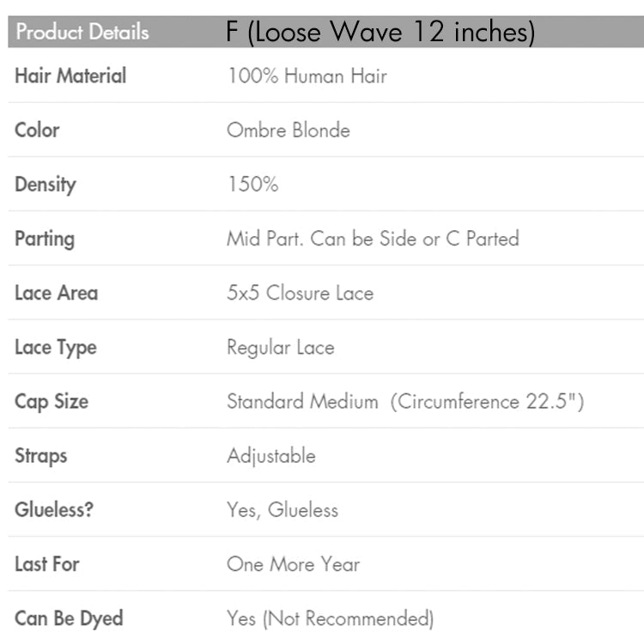Click the Yes, Glueless value

pyautogui.click(x=283, y=510)
